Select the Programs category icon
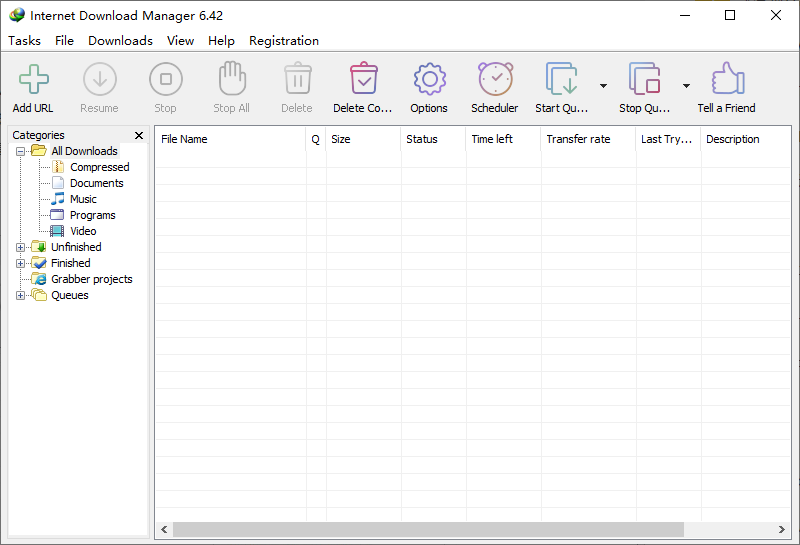 pos(57,215)
